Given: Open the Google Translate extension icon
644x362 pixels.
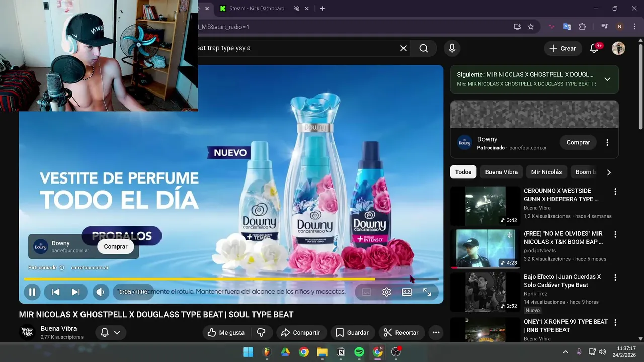Looking at the screenshot, I should click(x=567, y=27).
